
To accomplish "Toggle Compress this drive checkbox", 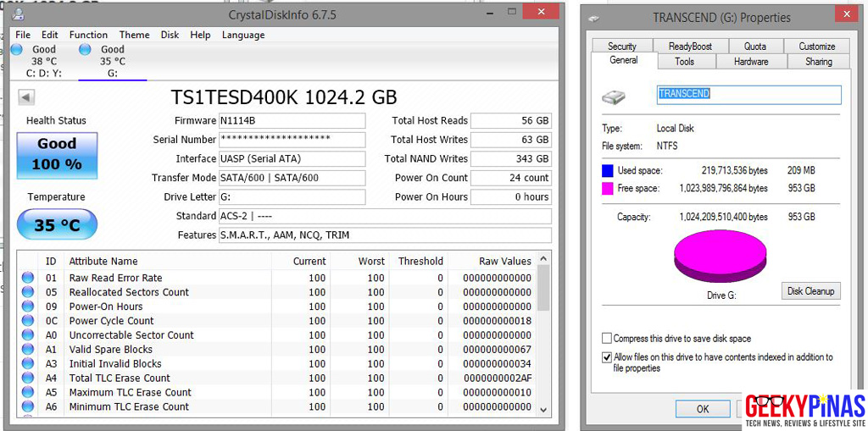I will [607, 338].
